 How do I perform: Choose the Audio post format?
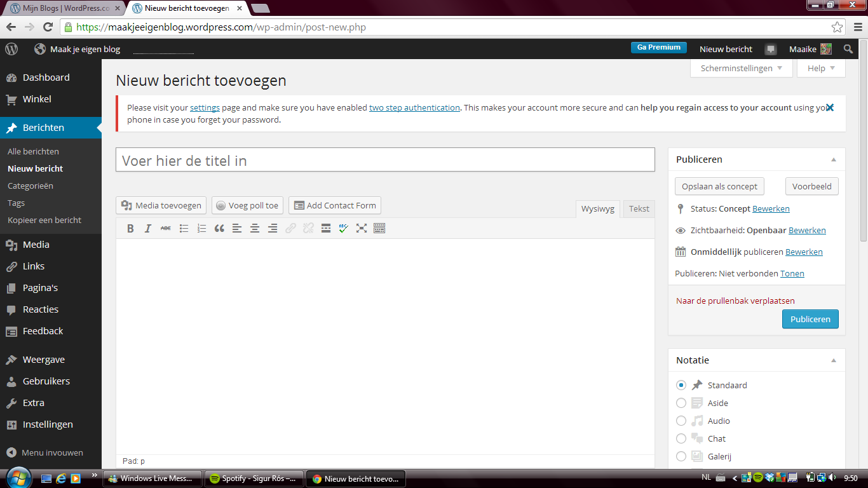(x=681, y=421)
